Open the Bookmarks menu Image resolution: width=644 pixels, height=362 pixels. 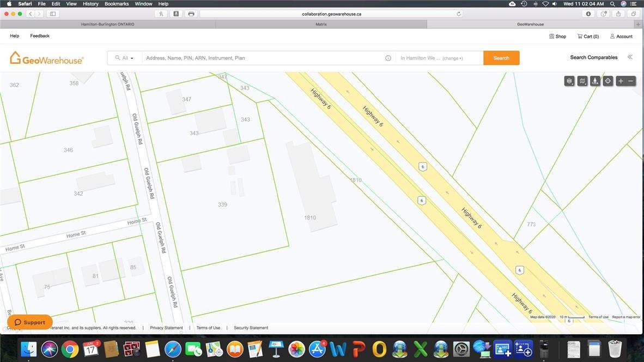117,4
